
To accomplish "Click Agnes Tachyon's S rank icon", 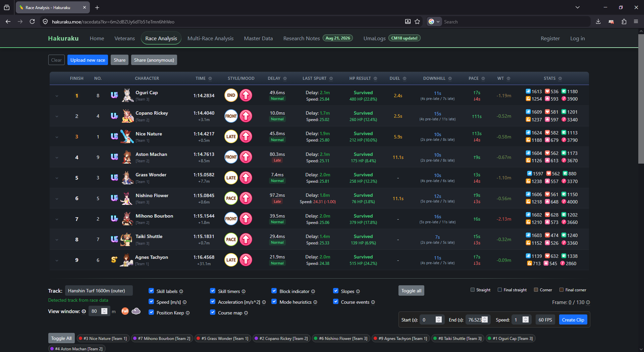I will tap(114, 260).
